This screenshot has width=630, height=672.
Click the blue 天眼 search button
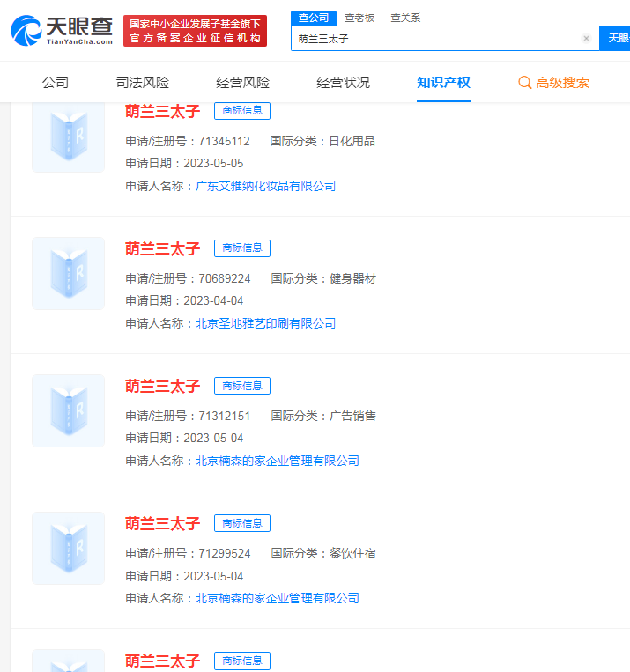point(615,38)
